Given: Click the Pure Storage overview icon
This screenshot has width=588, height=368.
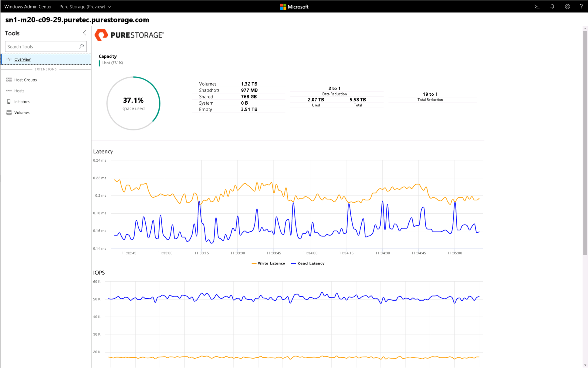Looking at the screenshot, I should tap(9, 59).
